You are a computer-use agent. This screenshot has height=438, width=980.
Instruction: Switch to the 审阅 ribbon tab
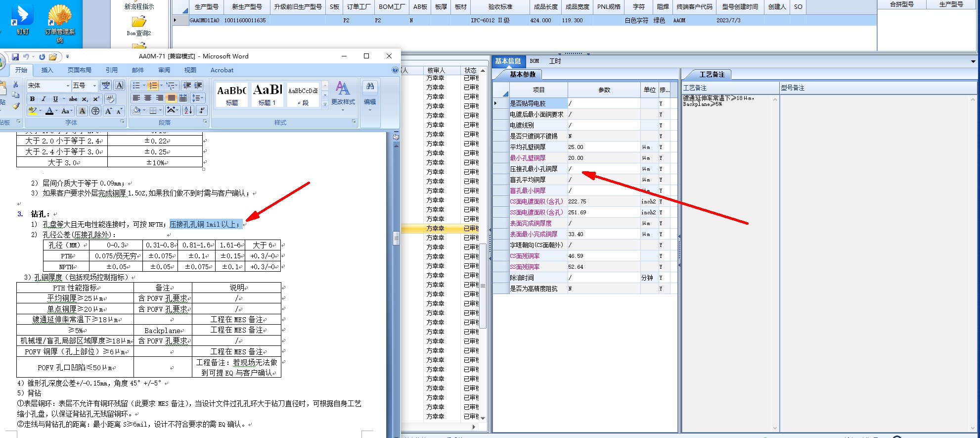[164, 70]
